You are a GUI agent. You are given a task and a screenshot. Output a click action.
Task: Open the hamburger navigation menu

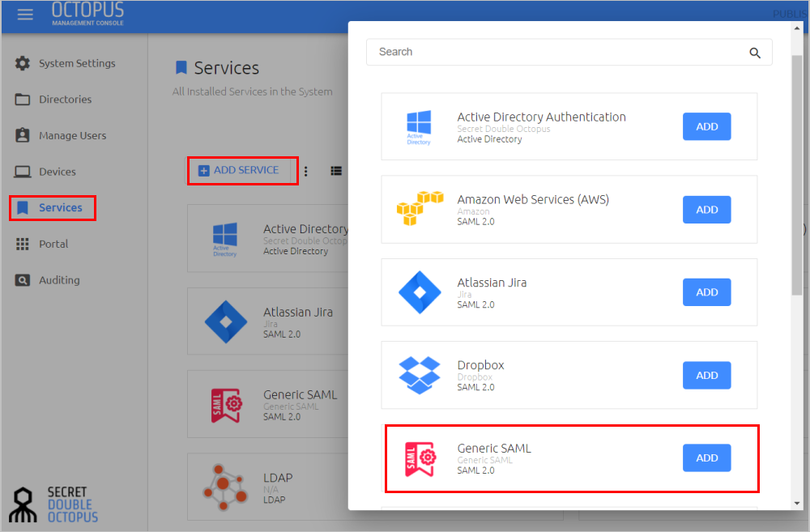(x=25, y=15)
